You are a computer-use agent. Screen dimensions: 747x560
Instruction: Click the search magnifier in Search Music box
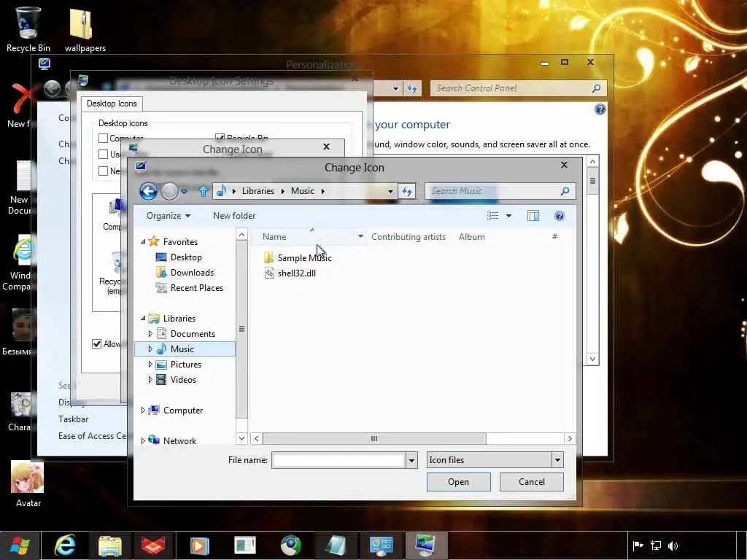(565, 192)
